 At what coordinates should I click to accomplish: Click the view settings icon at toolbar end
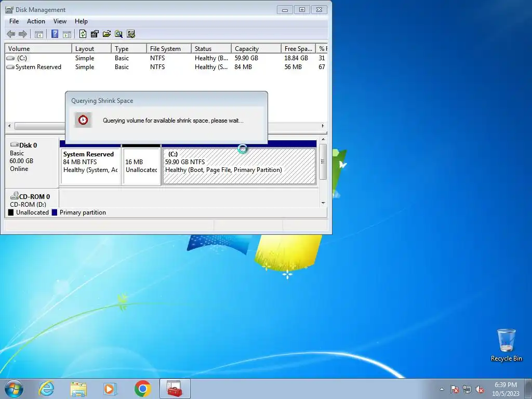coord(130,34)
